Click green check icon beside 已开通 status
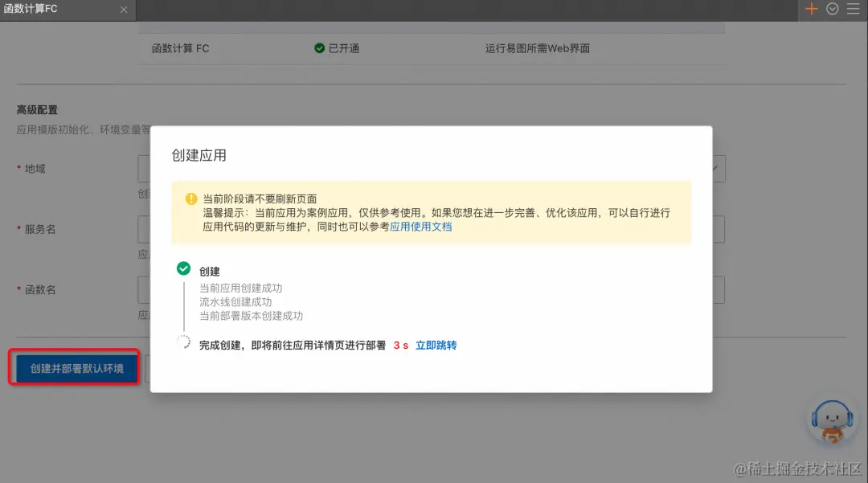The image size is (868, 483). pyautogui.click(x=319, y=48)
